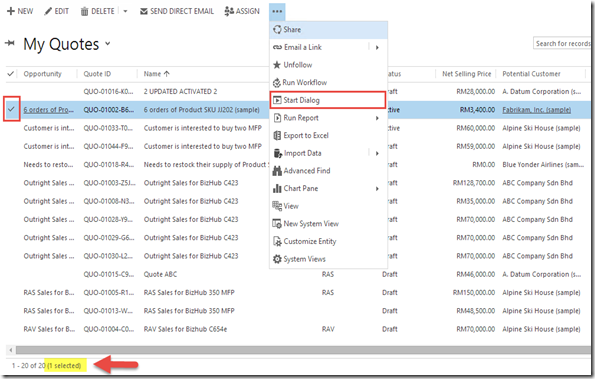This screenshot has width=595, height=379.
Task: Click the Share icon in the menu
Action: tap(277, 30)
